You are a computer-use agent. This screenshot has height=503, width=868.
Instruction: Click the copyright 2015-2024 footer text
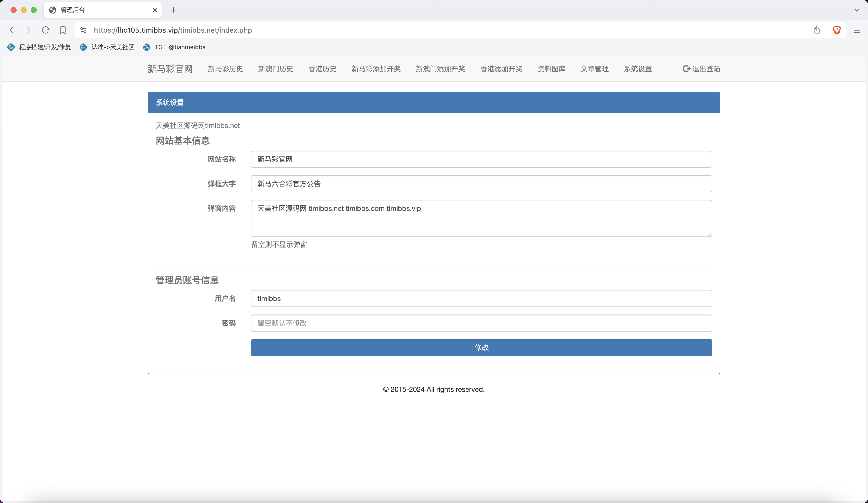click(434, 389)
